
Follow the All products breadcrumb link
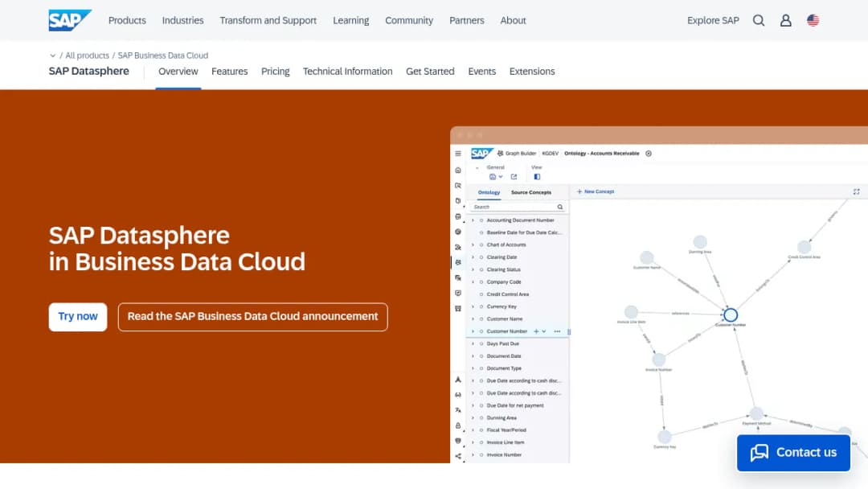point(88,55)
